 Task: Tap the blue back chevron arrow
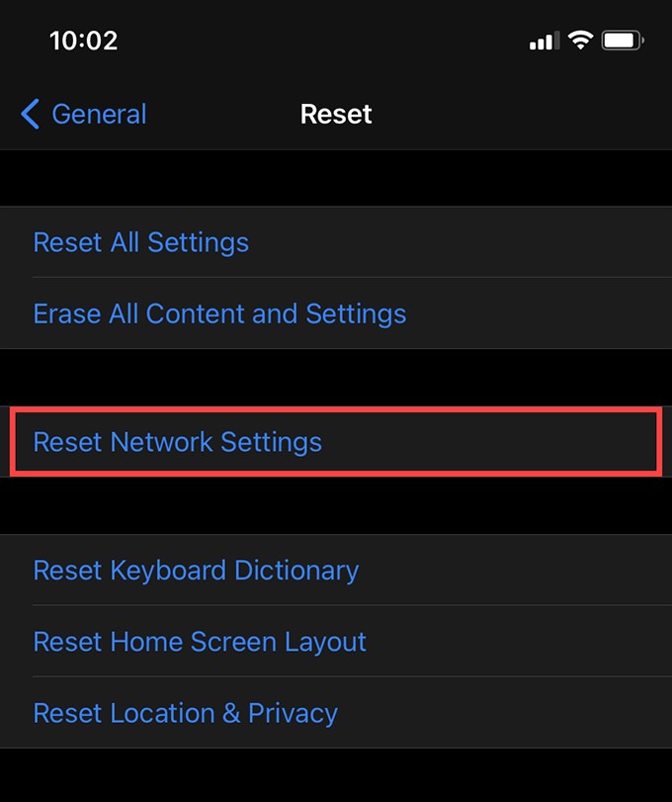(30, 114)
